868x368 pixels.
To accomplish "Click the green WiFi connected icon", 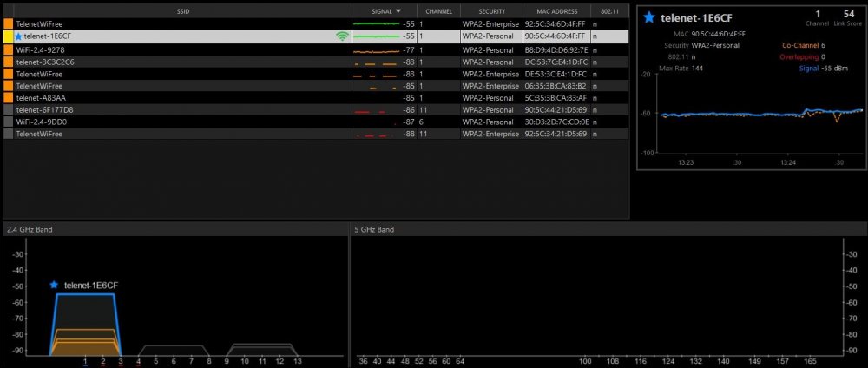I will [x=343, y=36].
